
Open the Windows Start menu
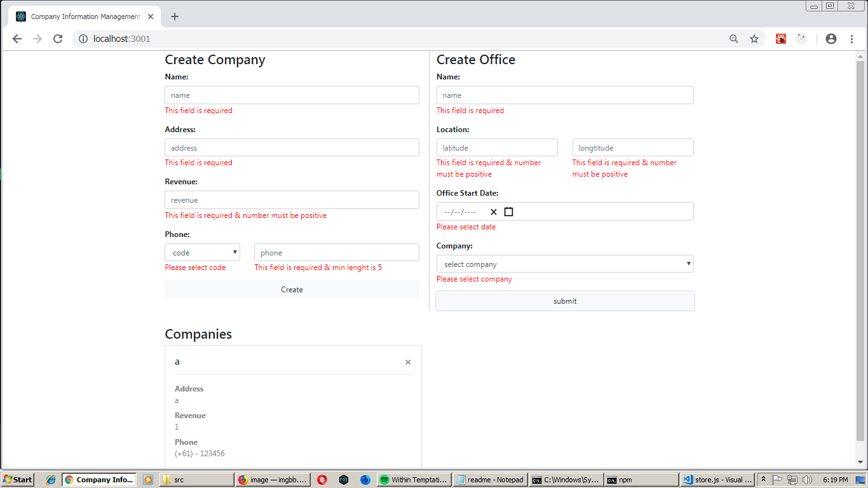click(18, 480)
